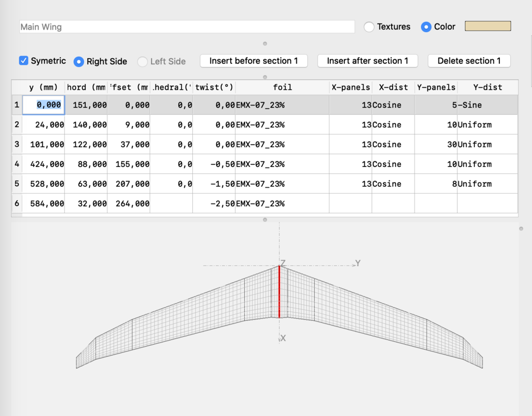Select the chord cell showing 88,000
This screenshot has height=416, width=532.
[86, 164]
